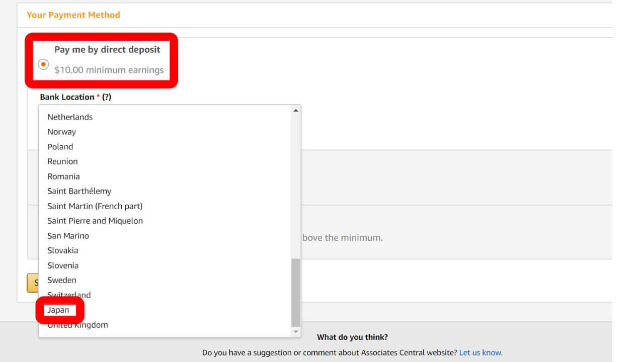Select Poland as bank location
The width and height of the screenshot is (644, 362).
click(60, 147)
